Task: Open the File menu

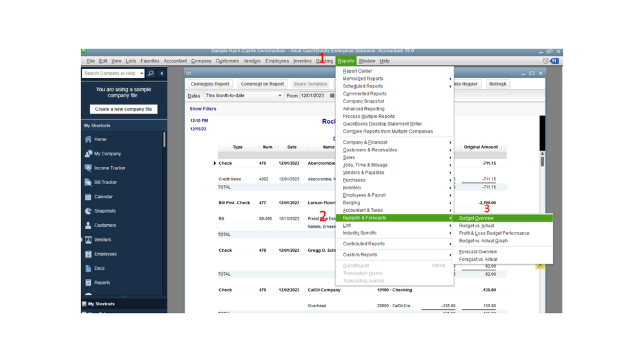Action: coord(91,61)
